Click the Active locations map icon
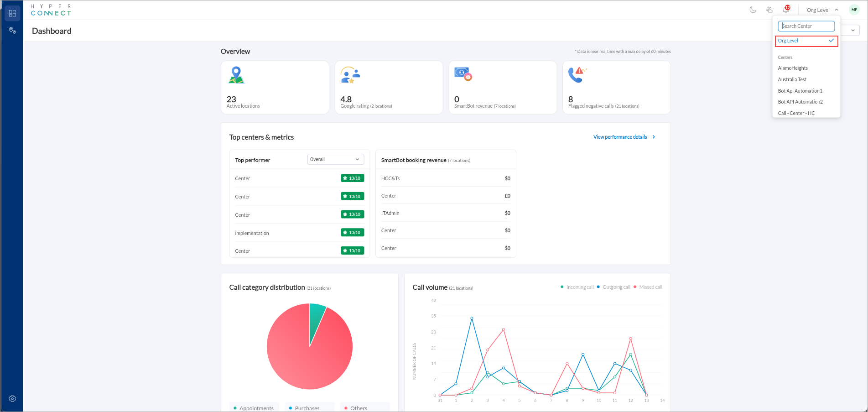Viewport: 868px width, 412px height. [x=236, y=75]
